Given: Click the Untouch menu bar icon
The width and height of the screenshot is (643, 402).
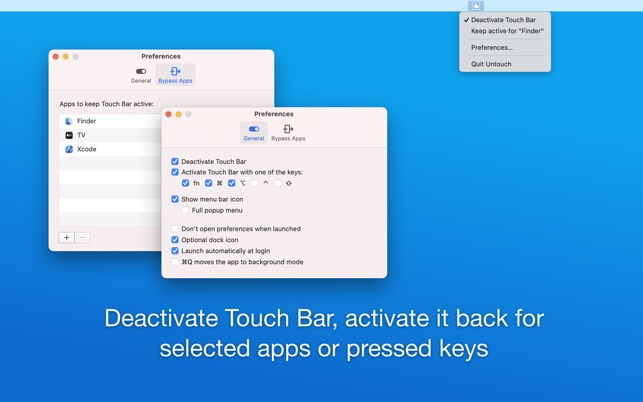Looking at the screenshot, I should tap(476, 6).
